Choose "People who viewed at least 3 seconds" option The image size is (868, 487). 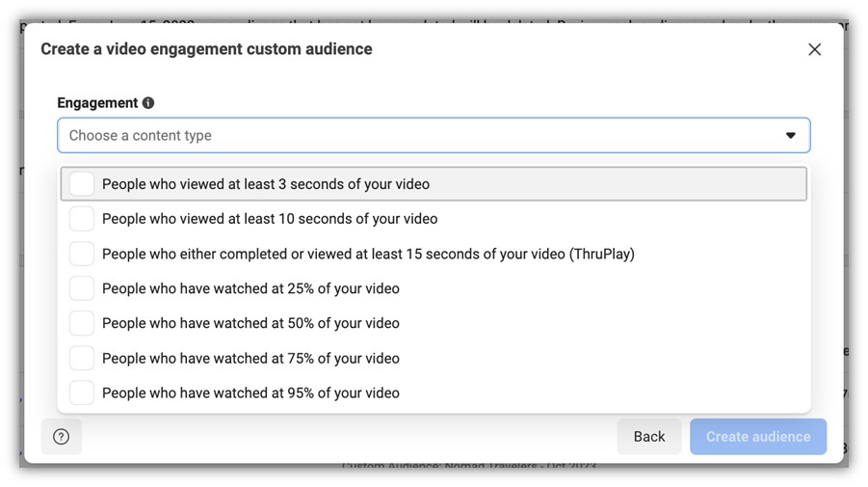[x=266, y=184]
